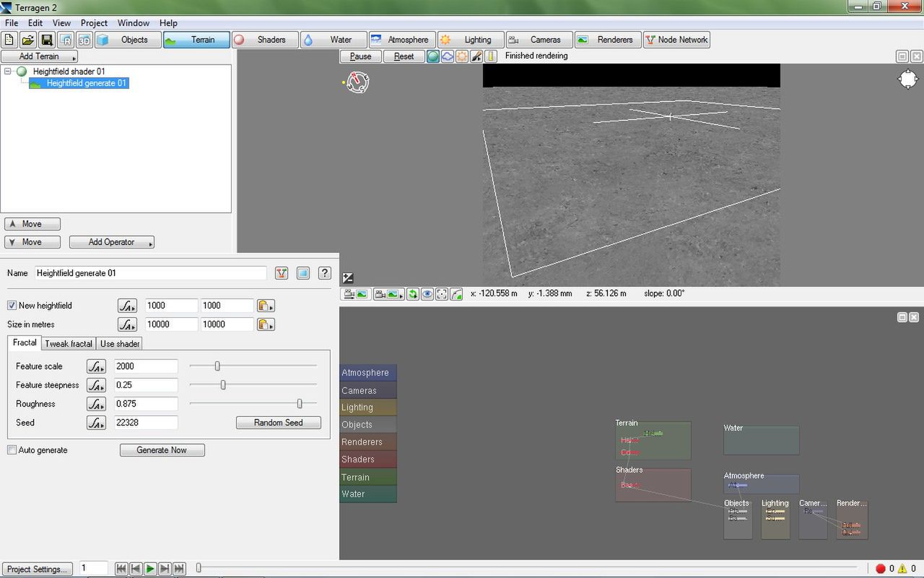
Task: Click the set-camera-from-preview icon
Action: 355,294
